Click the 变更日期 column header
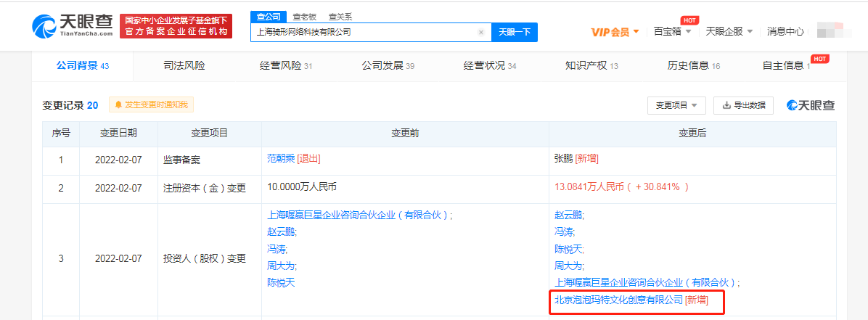Screen dimensions: 868x320 (x=118, y=134)
